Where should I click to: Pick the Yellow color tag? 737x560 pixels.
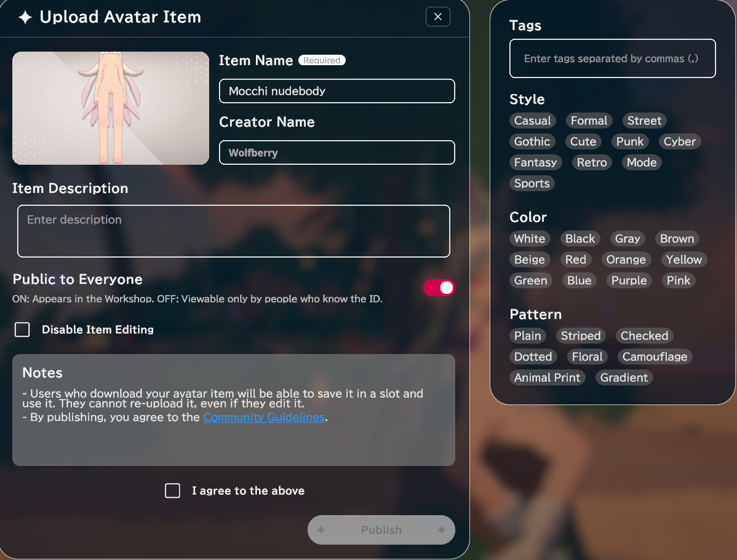pos(684,259)
